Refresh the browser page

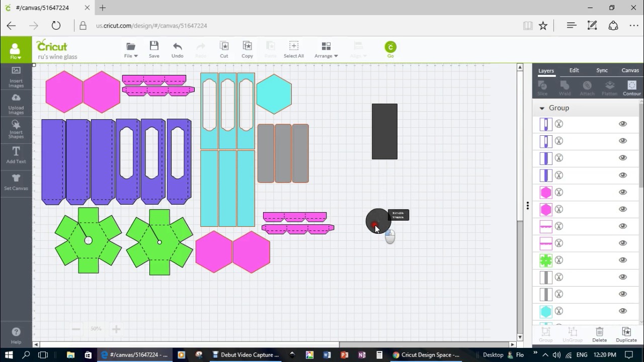pos(56,26)
